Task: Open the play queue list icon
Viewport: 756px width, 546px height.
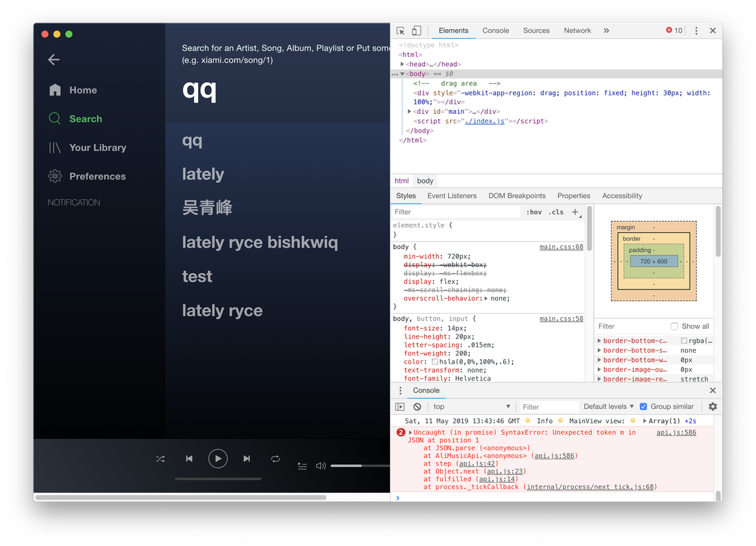Action: [303, 466]
